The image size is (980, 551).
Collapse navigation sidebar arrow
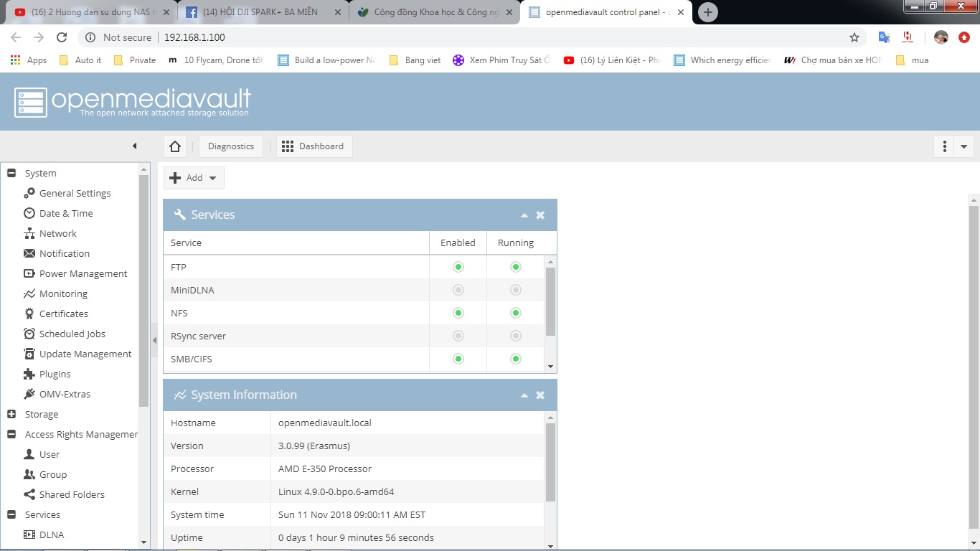[x=134, y=146]
